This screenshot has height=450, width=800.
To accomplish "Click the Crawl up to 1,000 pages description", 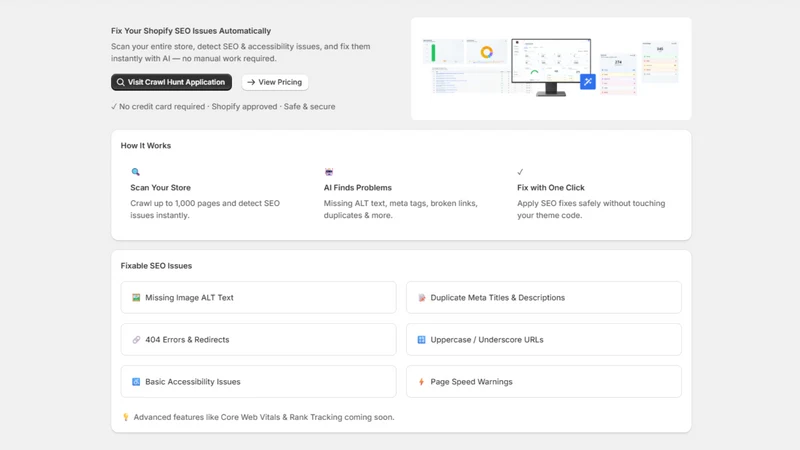I will [x=205, y=209].
